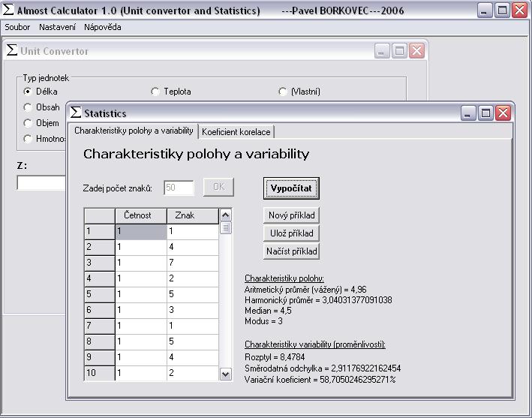
Task: Click the Načíst příklad button
Action: click(x=291, y=251)
